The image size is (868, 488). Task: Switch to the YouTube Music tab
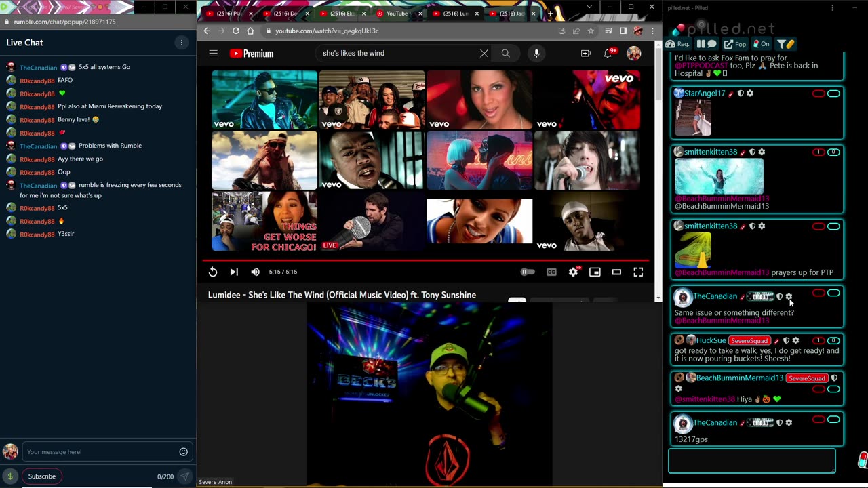click(398, 14)
